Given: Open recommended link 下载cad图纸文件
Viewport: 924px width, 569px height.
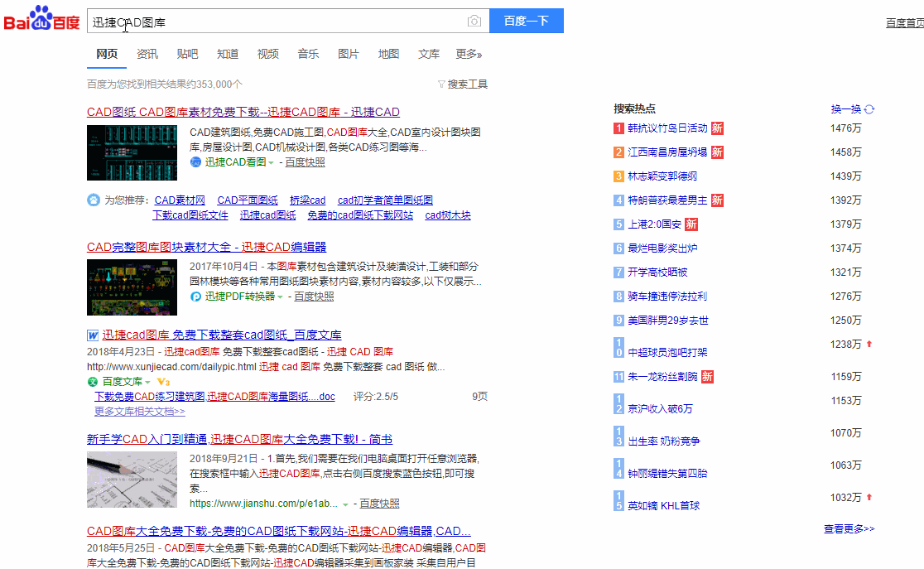Looking at the screenshot, I should [x=190, y=215].
